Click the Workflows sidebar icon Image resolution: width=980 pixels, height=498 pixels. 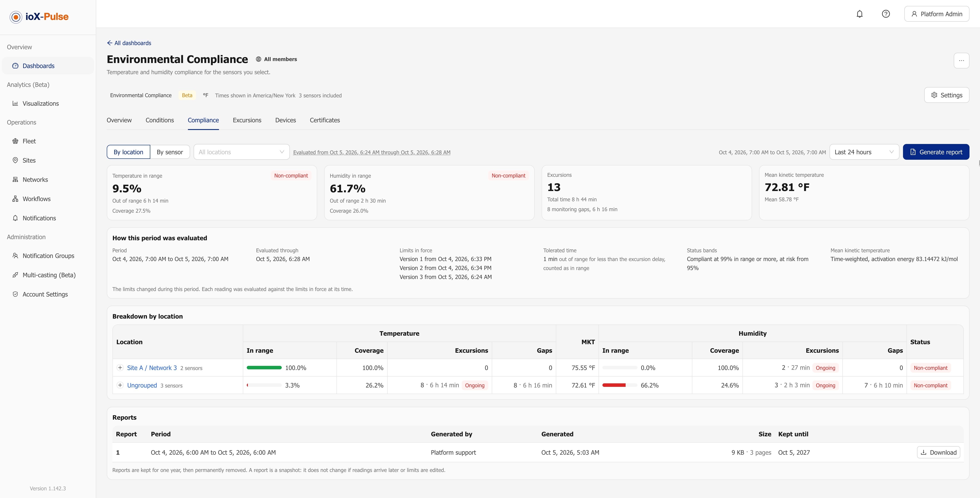pos(15,199)
